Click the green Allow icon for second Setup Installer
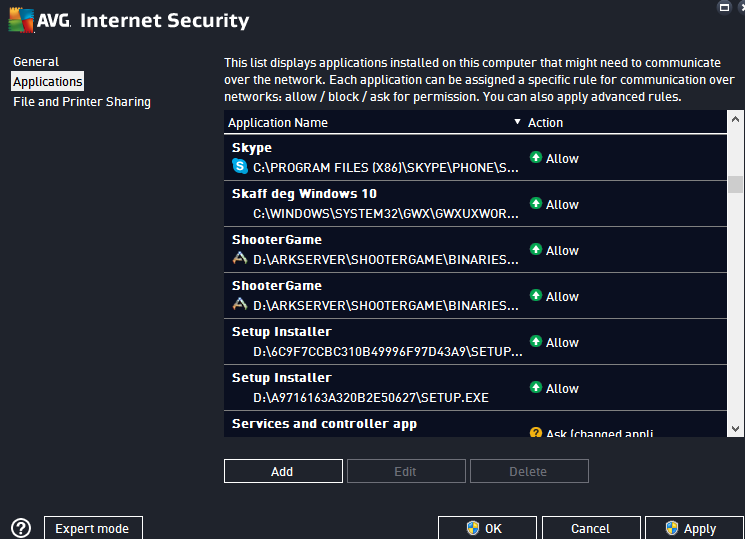This screenshot has height=539, width=745. [535, 388]
